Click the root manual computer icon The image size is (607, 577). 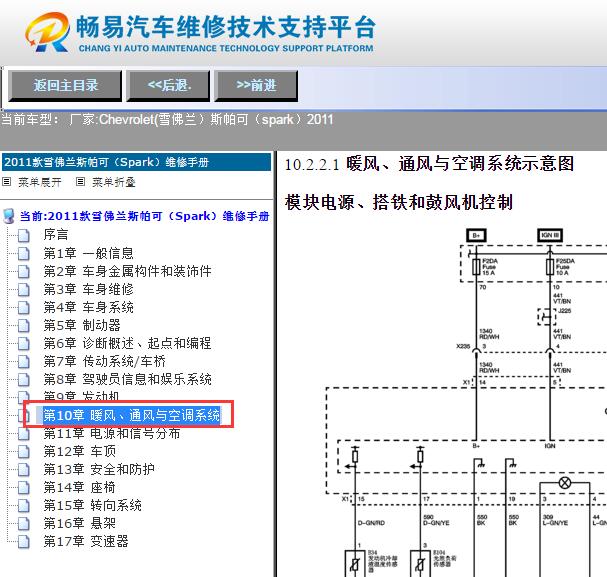click(x=9, y=216)
